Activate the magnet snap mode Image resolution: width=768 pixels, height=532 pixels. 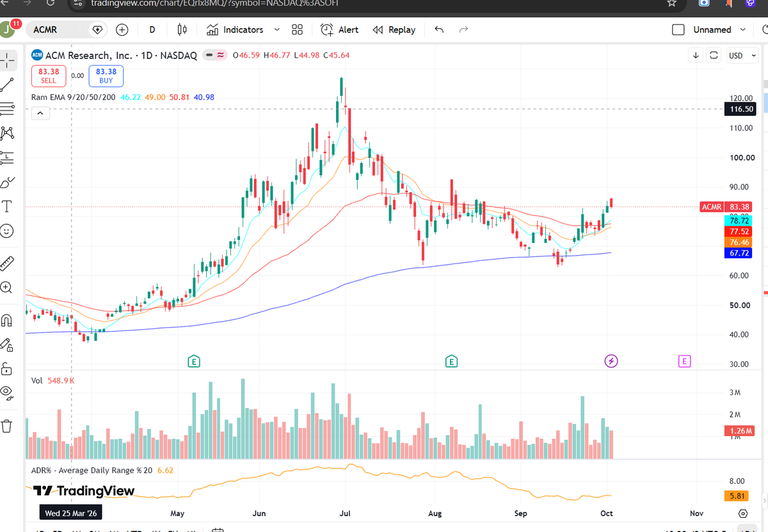(x=8, y=320)
